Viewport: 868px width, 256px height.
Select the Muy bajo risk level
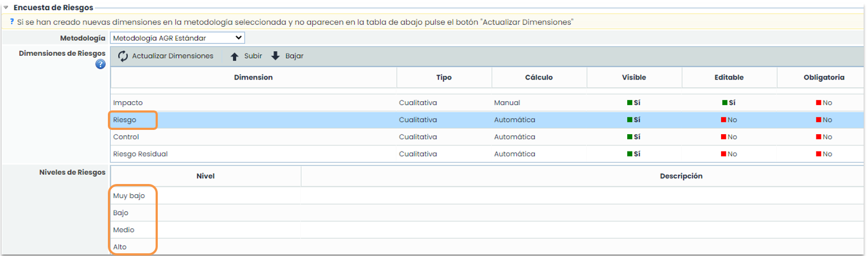(x=129, y=196)
